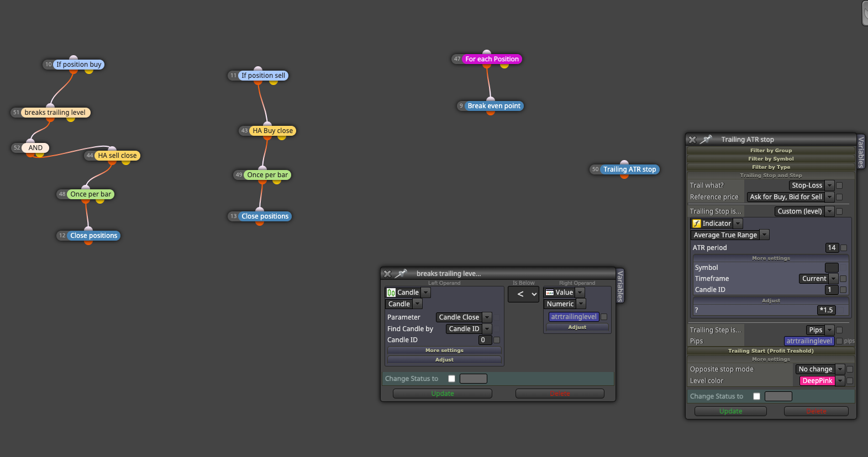Select Once per bar node 48
Viewport: 868px width, 457px height.
[x=91, y=194]
